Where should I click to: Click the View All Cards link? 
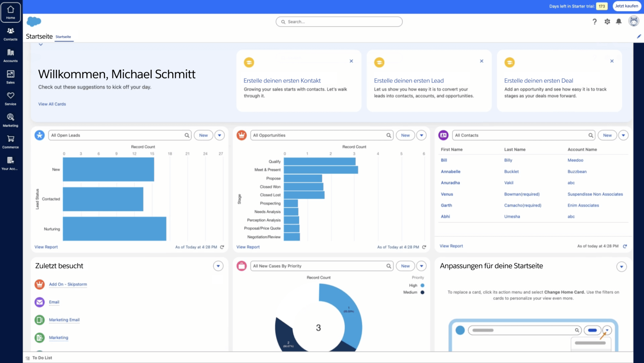pyautogui.click(x=52, y=104)
